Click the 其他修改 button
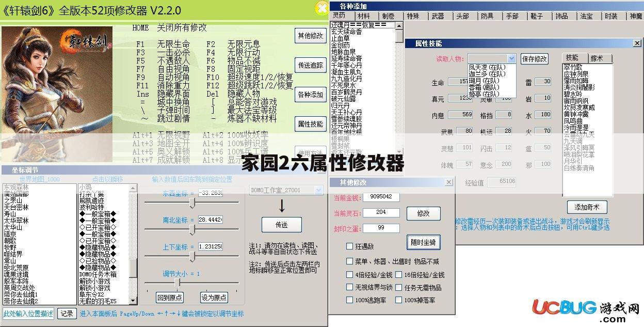 [310, 36]
